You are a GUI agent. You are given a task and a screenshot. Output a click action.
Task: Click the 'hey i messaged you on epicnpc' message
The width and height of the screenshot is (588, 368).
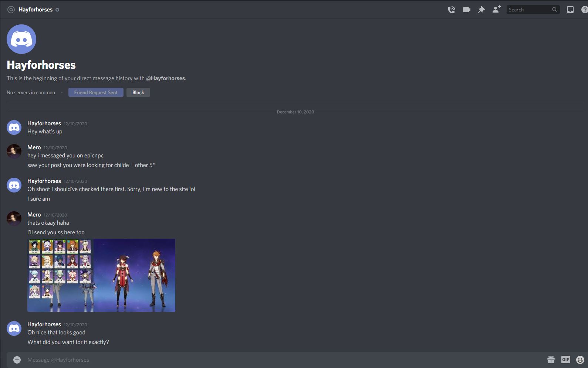[x=65, y=156]
